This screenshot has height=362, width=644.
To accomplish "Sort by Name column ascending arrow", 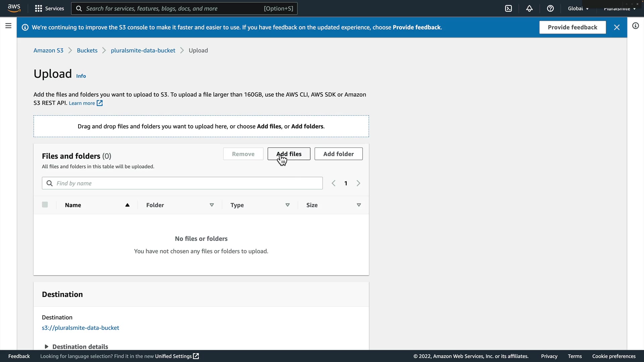I will coord(127,205).
